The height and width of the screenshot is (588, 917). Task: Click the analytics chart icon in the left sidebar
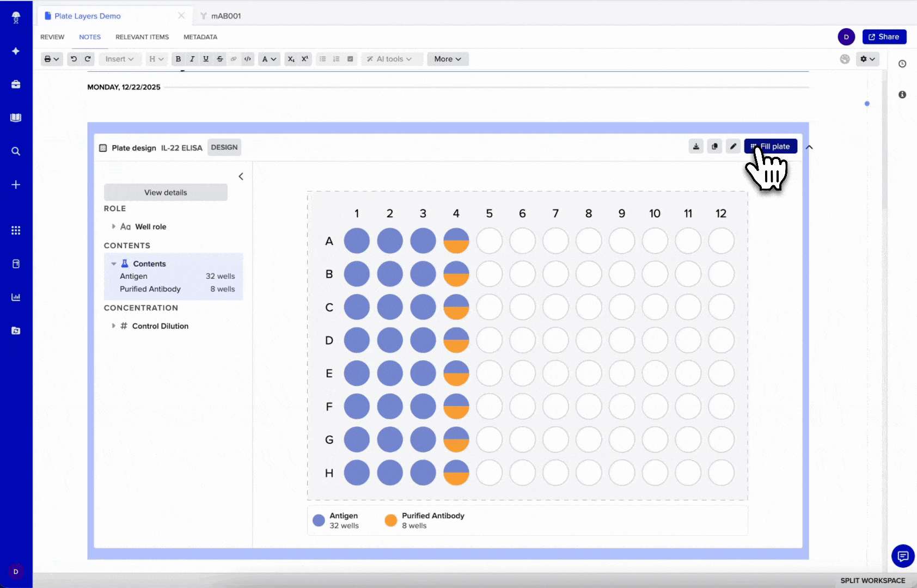click(16, 297)
